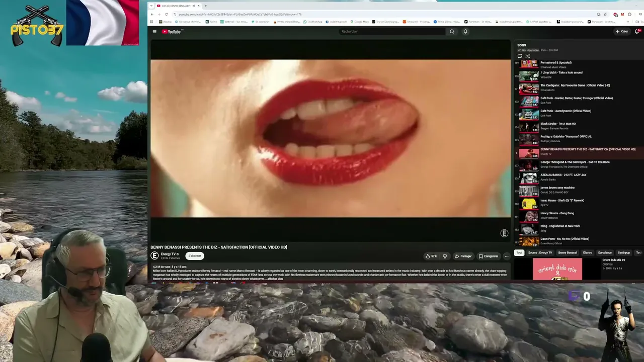Open the browser tab search dropdown arrow
The width and height of the screenshot is (644, 362).
[152, 6]
